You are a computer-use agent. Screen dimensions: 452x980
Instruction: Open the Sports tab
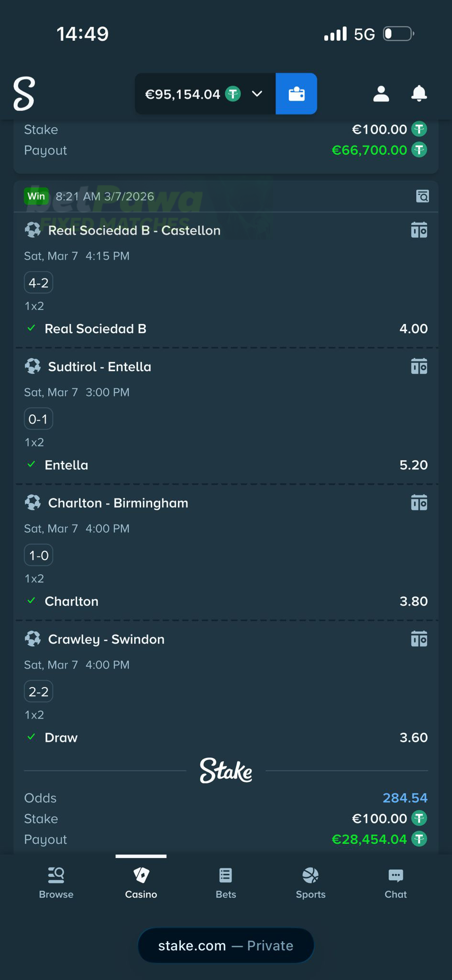(x=310, y=883)
